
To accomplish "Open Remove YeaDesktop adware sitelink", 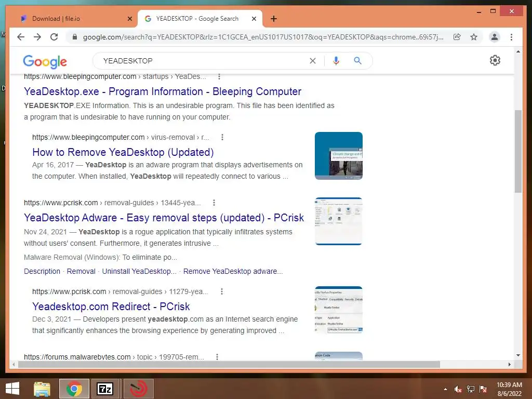I will click(x=233, y=271).
